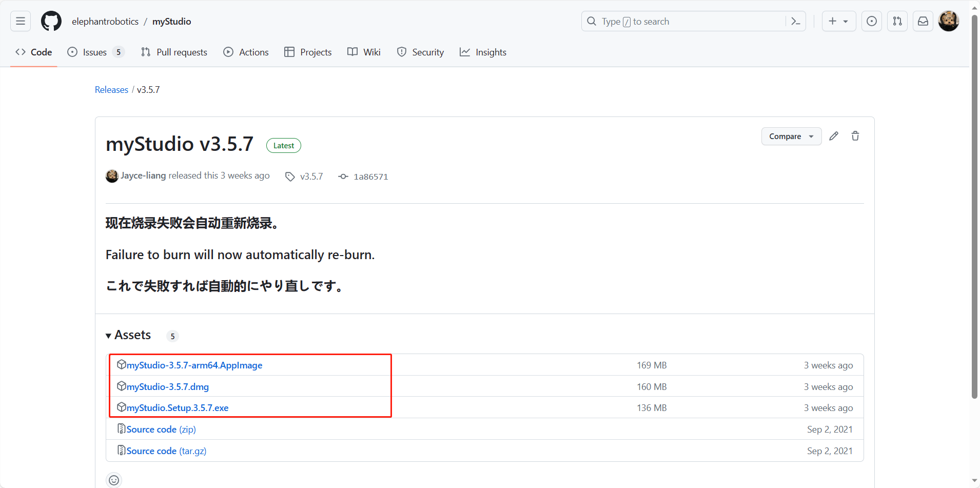Screen dimensions: 980x488
Task: Open the Issues shortcut icon in header
Action: 872,21
